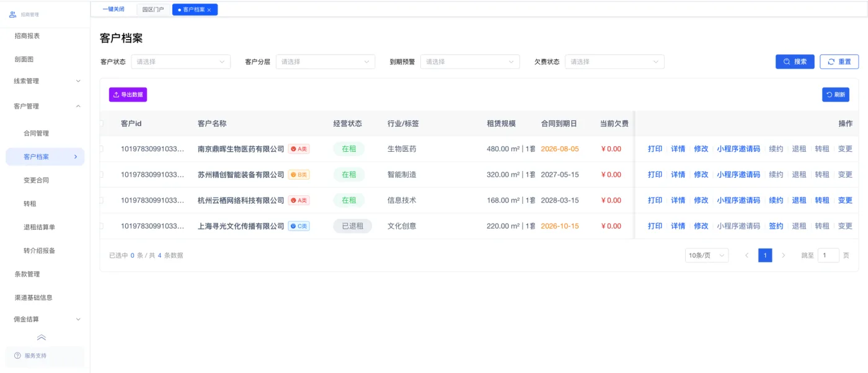Close the 客户档案 tab with its x icon
868x373 pixels.
[x=209, y=10]
